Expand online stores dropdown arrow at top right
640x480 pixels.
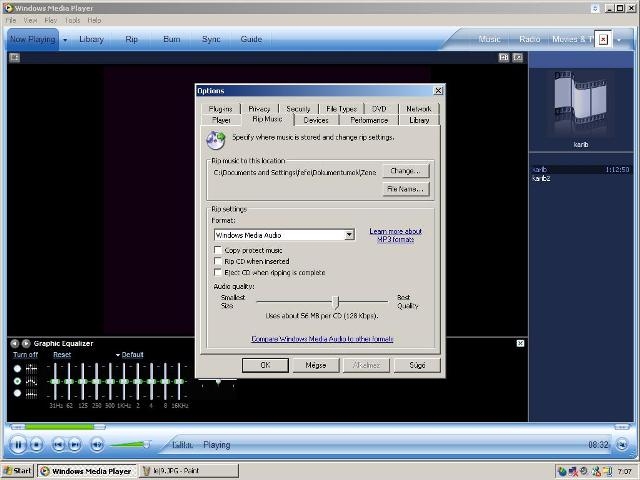click(619, 40)
